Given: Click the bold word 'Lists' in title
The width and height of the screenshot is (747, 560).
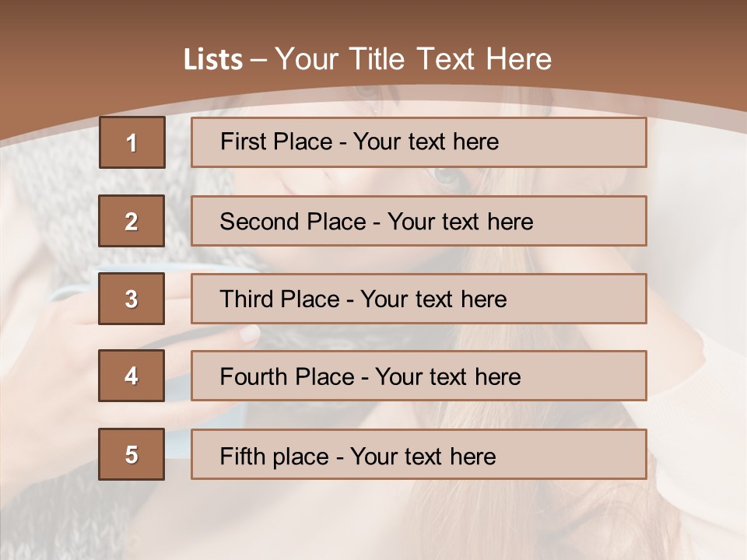Looking at the screenshot, I should (213, 60).
